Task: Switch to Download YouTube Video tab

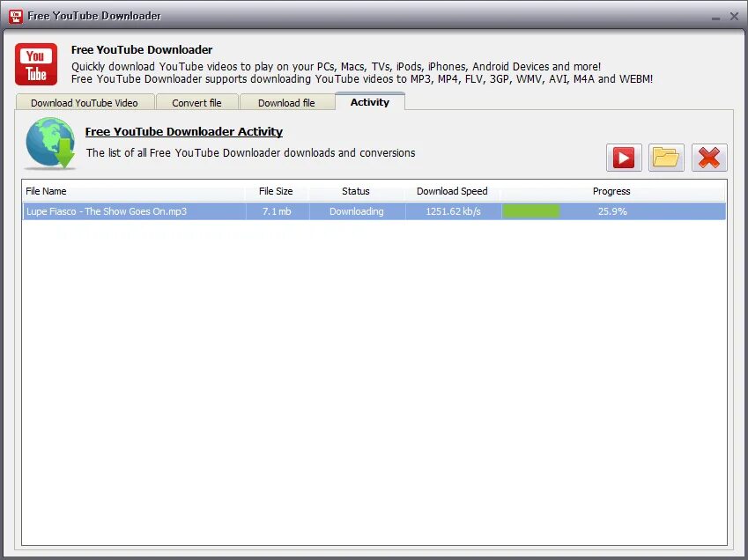Action: click(x=85, y=102)
